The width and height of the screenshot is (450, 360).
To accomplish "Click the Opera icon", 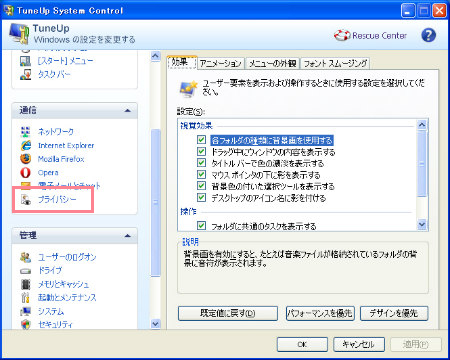I will point(25,173).
